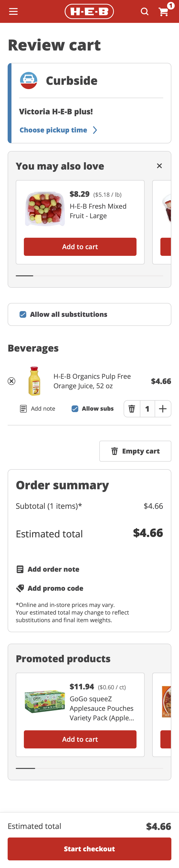
Task: Add GoGo squeeZ Applesauce to cart
Action: [80, 739]
